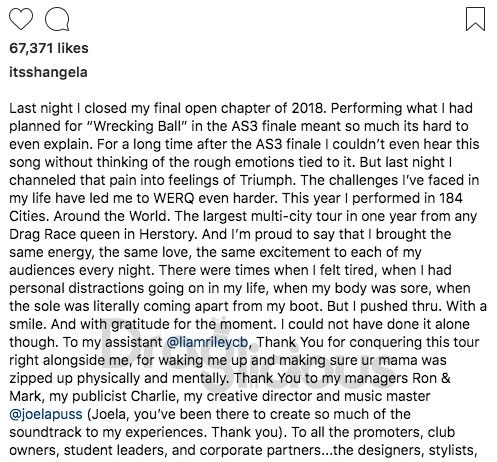Save the post with the bookmark icon

point(475,19)
